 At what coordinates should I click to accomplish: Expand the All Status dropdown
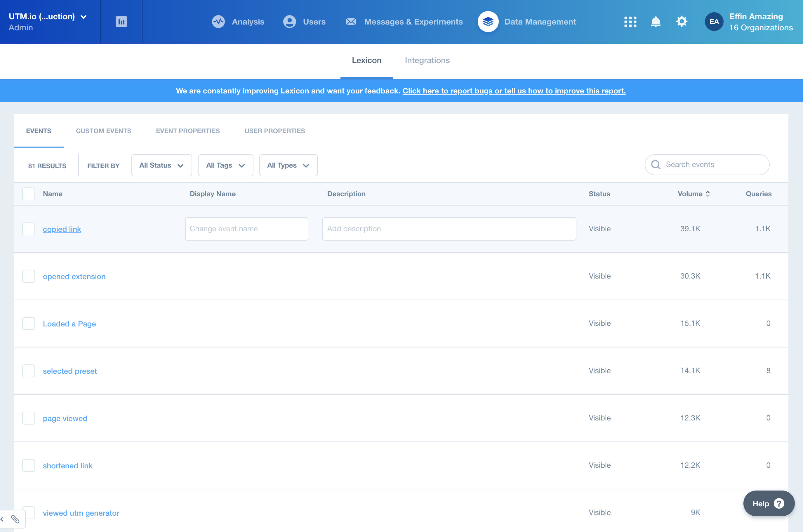click(x=161, y=165)
